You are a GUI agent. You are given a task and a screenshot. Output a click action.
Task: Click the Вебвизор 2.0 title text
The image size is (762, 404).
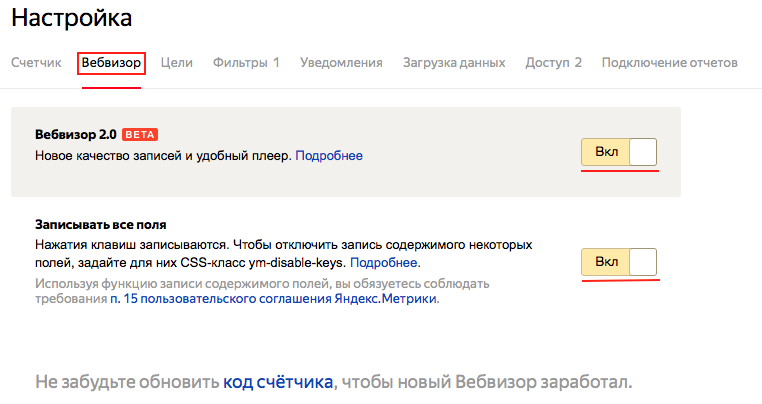click(x=75, y=135)
